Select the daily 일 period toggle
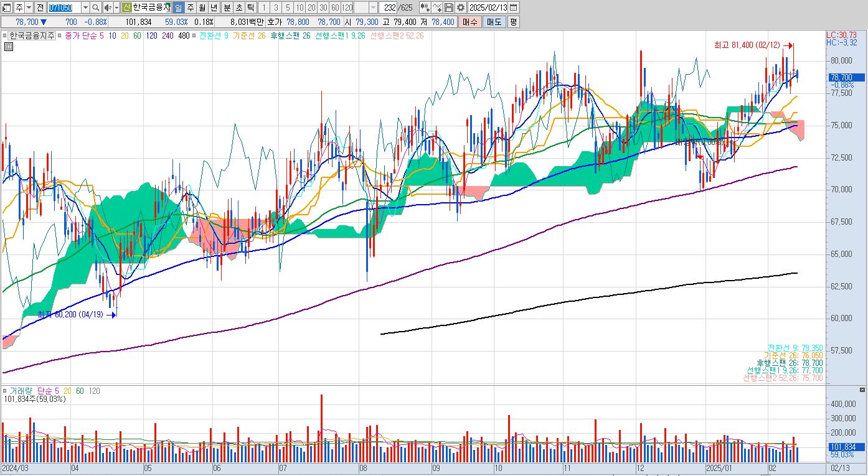This screenshot has width=868, height=476. (178, 7)
